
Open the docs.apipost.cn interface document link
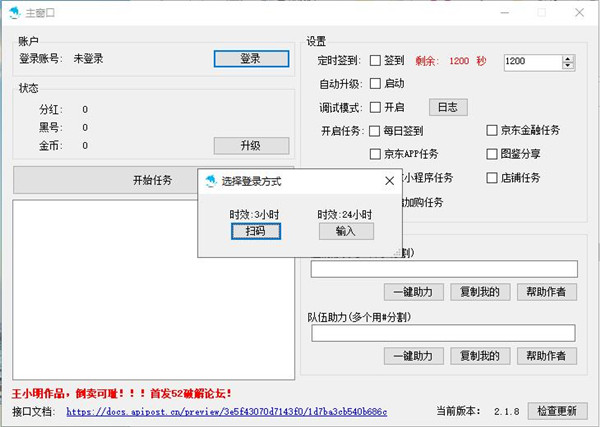[227, 411]
